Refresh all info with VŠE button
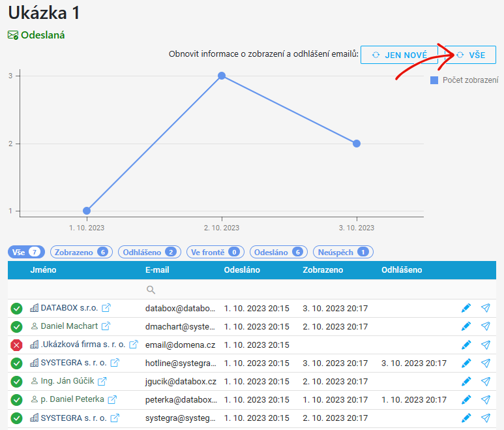Image resolution: width=504 pixels, height=430 pixels. click(x=470, y=55)
